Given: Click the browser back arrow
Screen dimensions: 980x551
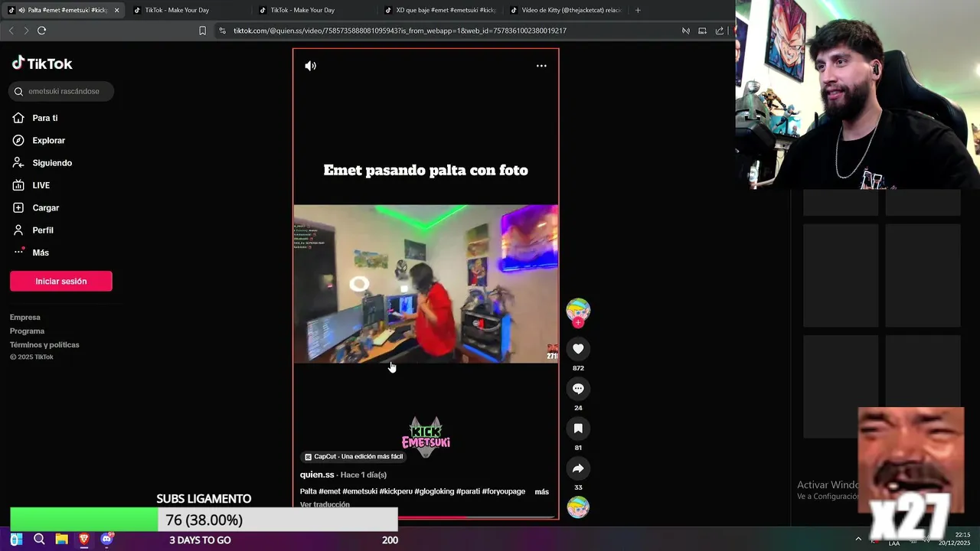Looking at the screenshot, I should (11, 31).
